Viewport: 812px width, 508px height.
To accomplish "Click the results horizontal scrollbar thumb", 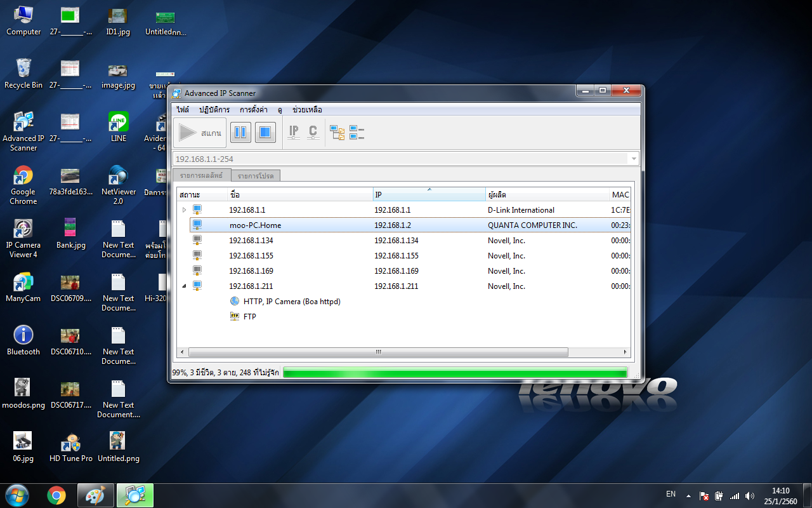I will (379, 352).
